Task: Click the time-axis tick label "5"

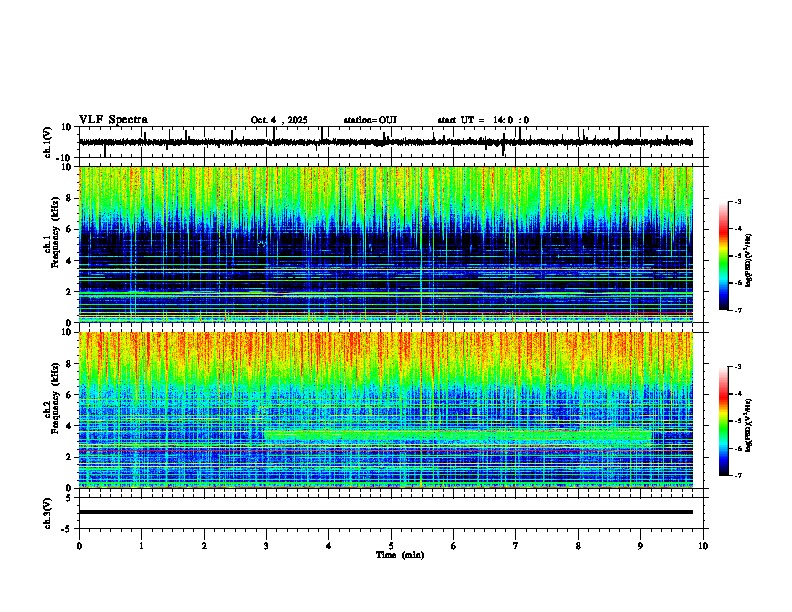Action: coord(391,546)
